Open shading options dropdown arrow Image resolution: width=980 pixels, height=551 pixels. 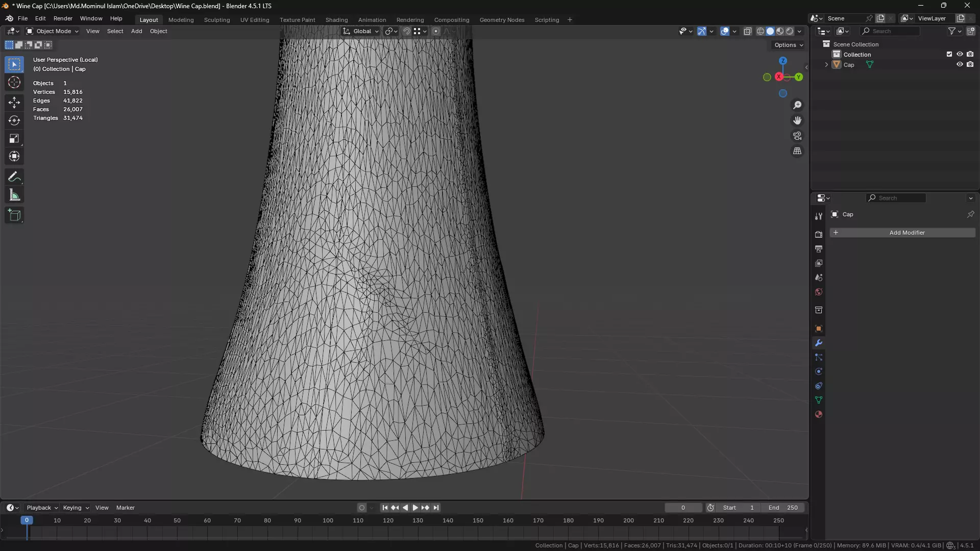click(x=799, y=31)
